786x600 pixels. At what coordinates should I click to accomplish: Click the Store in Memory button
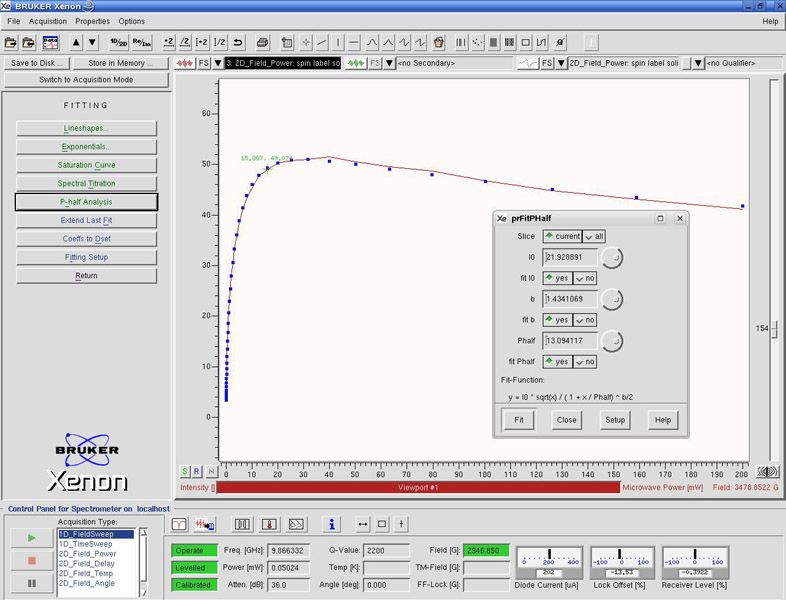120,63
